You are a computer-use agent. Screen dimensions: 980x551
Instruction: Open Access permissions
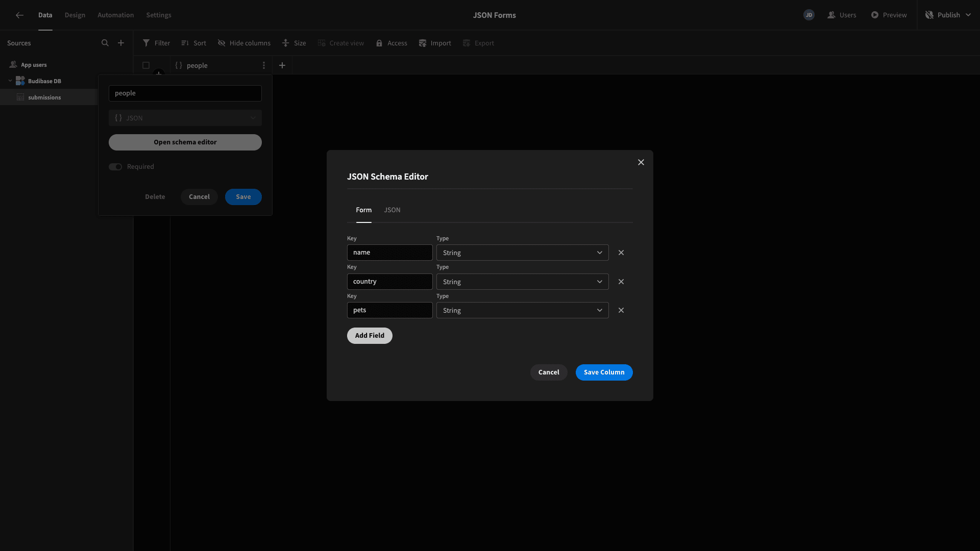pos(391,43)
